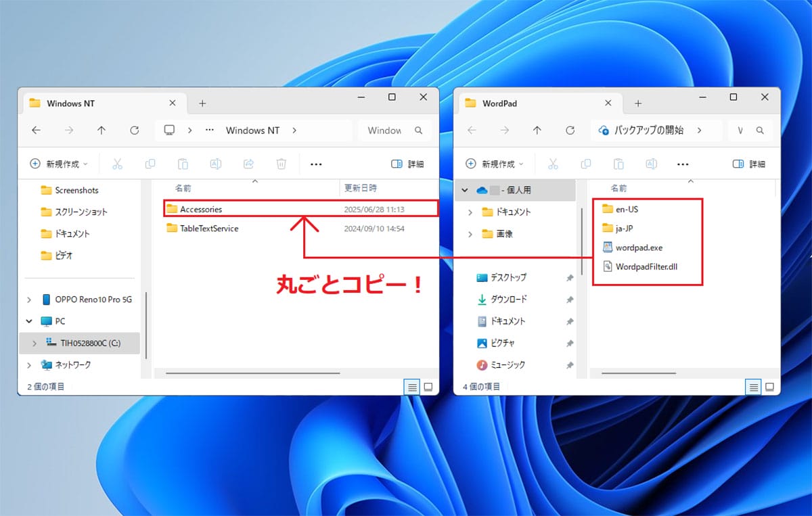Screen dimensions: 812x516
Task: Sort by 名前 column in Windows NT window
Action: tap(183, 187)
